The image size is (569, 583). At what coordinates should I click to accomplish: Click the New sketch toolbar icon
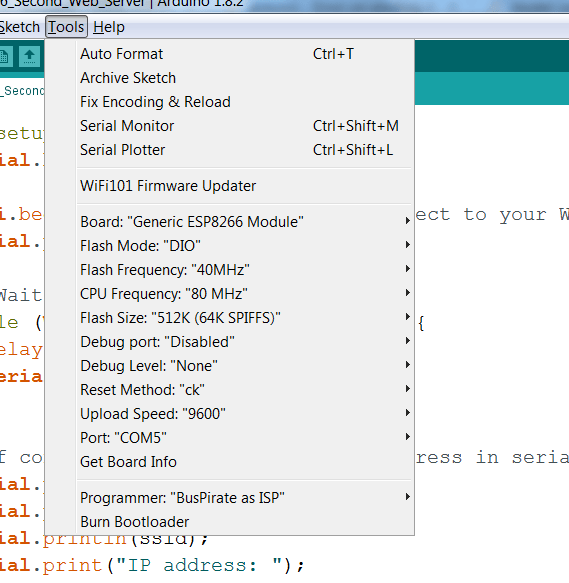[x=6, y=57]
